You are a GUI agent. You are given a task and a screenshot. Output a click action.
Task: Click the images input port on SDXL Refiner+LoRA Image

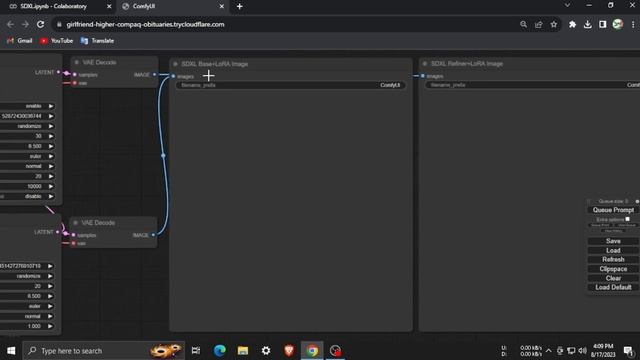423,76
